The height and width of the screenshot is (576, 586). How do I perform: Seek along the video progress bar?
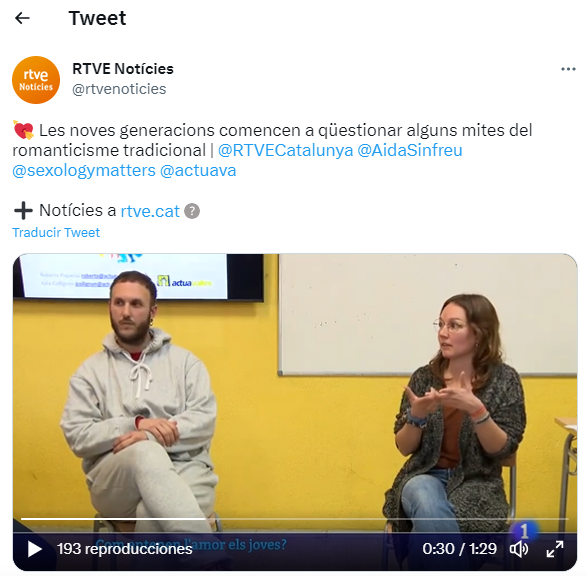tap(294, 519)
